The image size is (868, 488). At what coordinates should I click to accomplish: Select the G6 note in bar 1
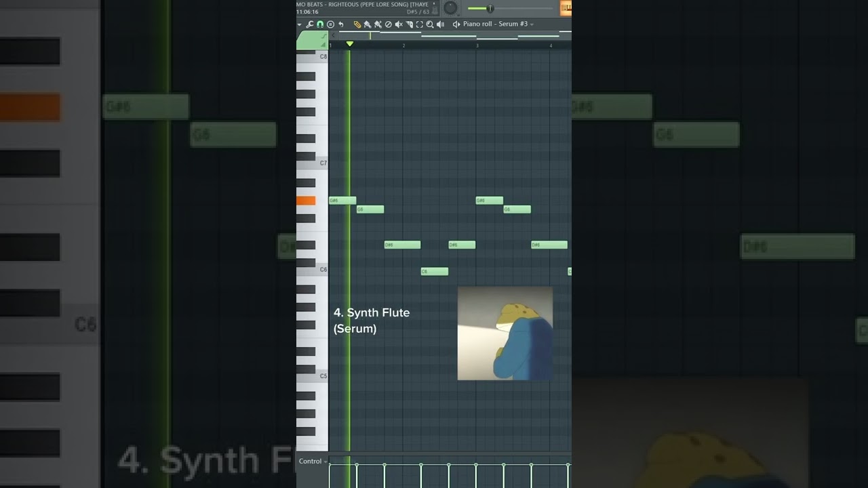[x=370, y=209]
